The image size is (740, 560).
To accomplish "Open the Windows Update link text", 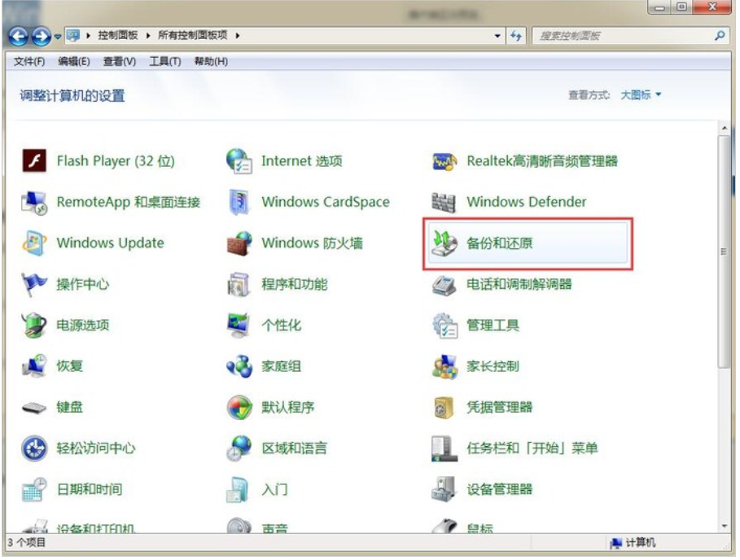I will (111, 243).
